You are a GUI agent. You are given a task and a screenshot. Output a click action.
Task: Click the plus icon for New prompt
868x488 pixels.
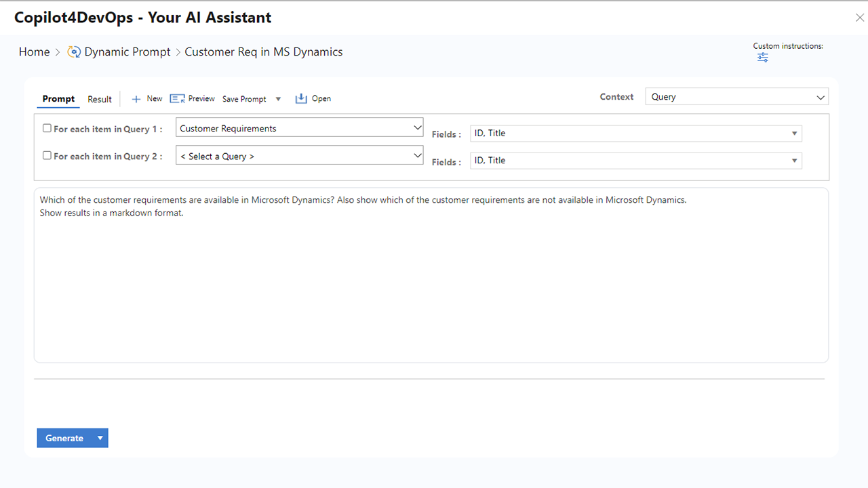(136, 99)
